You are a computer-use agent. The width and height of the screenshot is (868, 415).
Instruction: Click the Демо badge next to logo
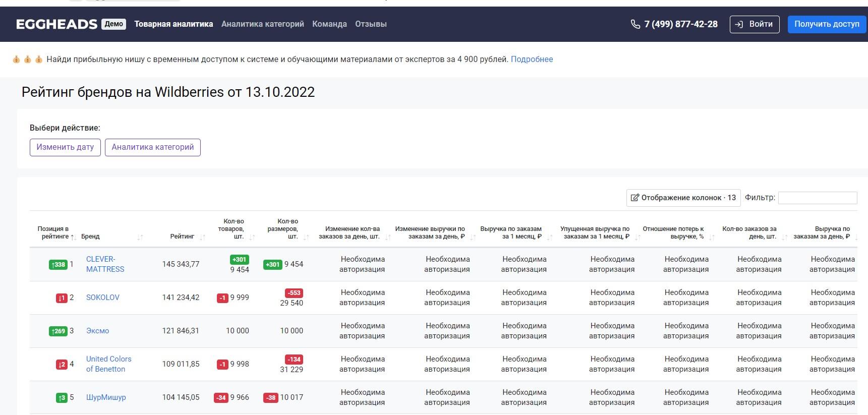pyautogui.click(x=114, y=24)
